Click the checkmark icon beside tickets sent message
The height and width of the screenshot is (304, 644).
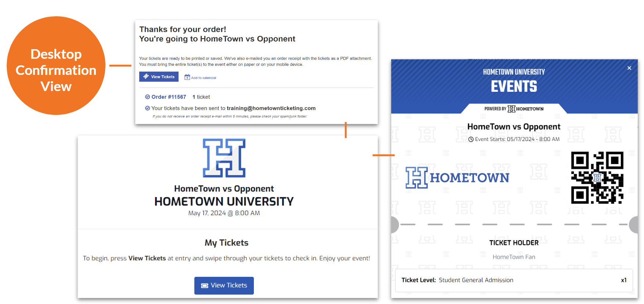[147, 108]
